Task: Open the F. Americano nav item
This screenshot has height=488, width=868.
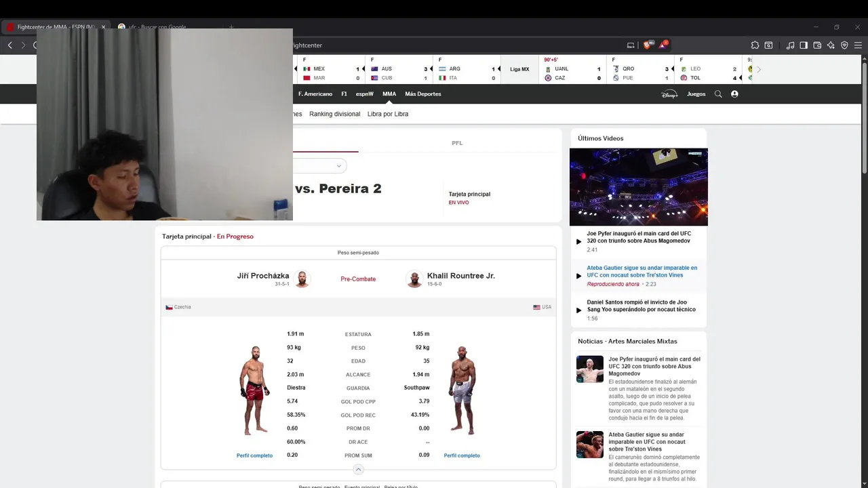Action: (315, 94)
